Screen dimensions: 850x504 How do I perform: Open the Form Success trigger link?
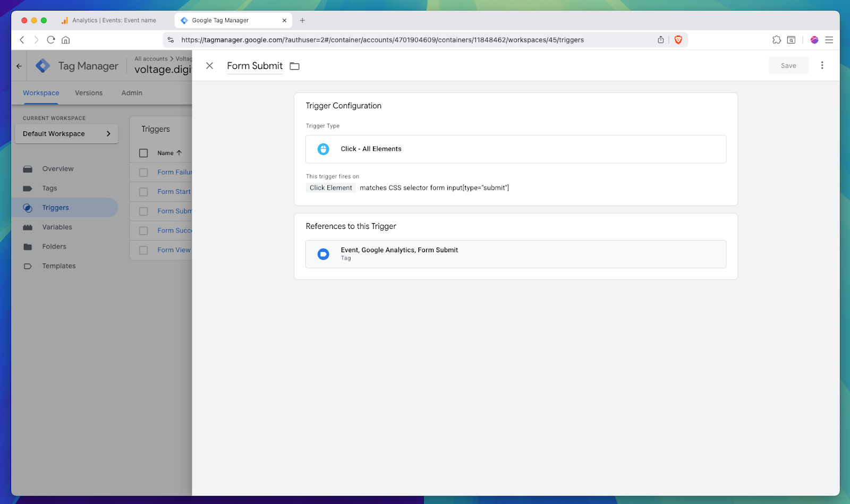tap(175, 231)
